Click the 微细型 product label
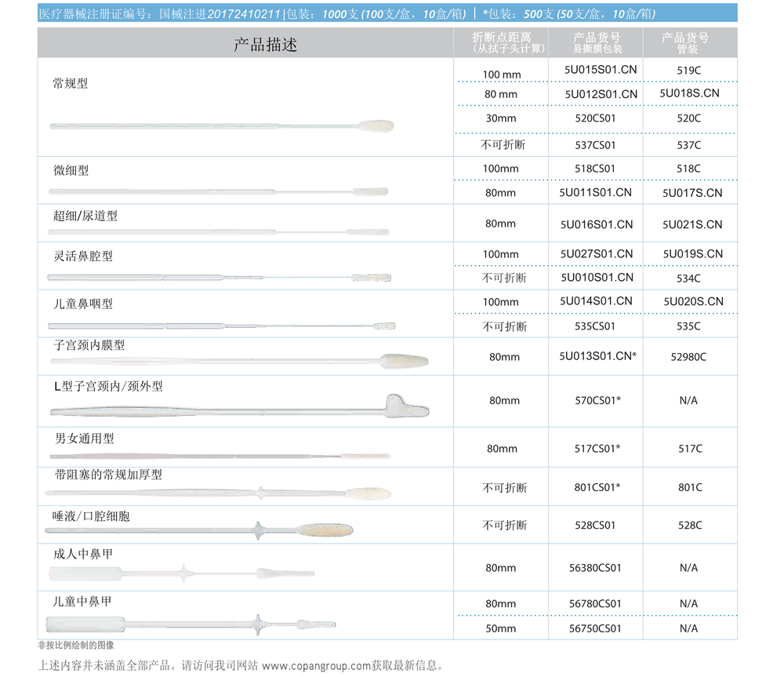Viewport: 784px width, 677px height. (71, 171)
